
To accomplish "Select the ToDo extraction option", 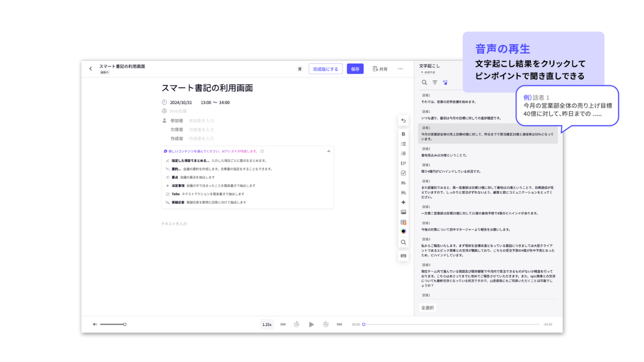I will pyautogui.click(x=175, y=194).
